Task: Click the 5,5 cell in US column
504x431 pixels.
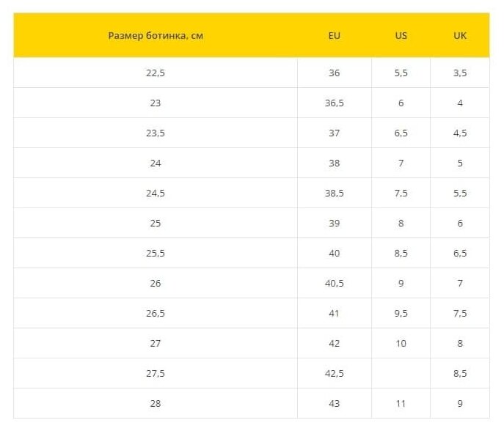Action: (401, 73)
